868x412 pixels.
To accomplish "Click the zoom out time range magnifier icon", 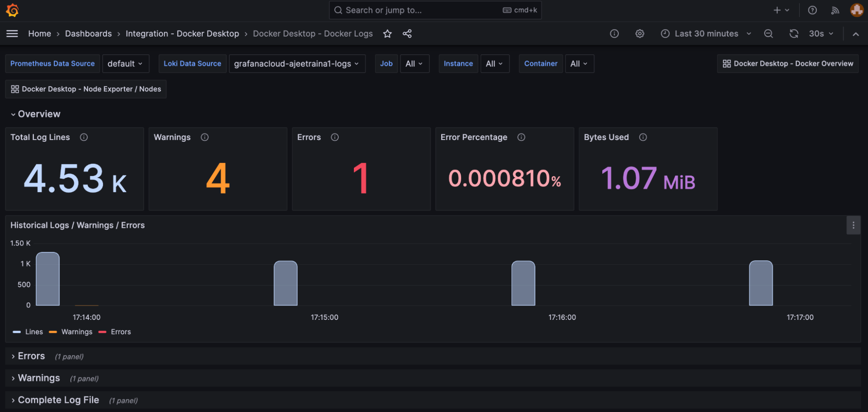I will click(x=769, y=33).
